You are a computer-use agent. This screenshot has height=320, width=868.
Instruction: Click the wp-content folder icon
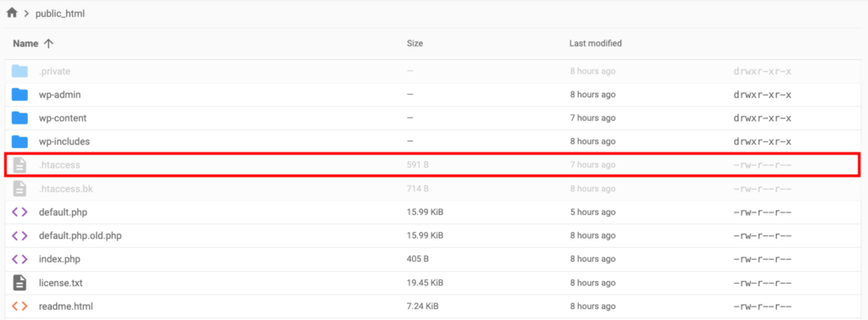(x=20, y=119)
